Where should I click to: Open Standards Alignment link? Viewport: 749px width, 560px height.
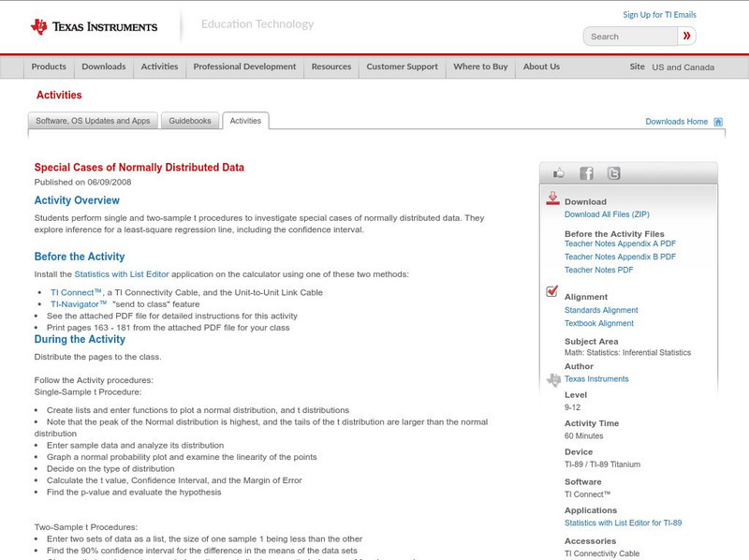point(601,310)
